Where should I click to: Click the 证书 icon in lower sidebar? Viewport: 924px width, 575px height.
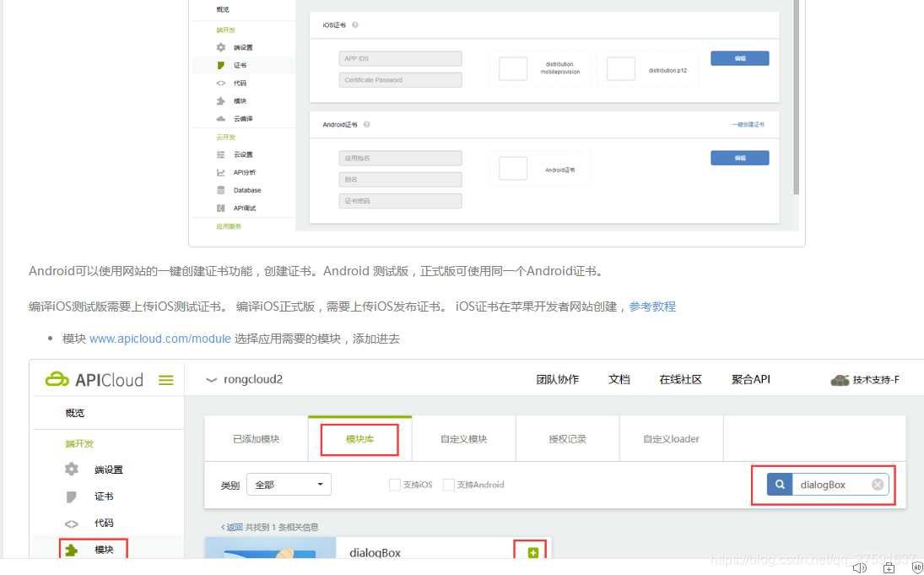tap(71, 496)
